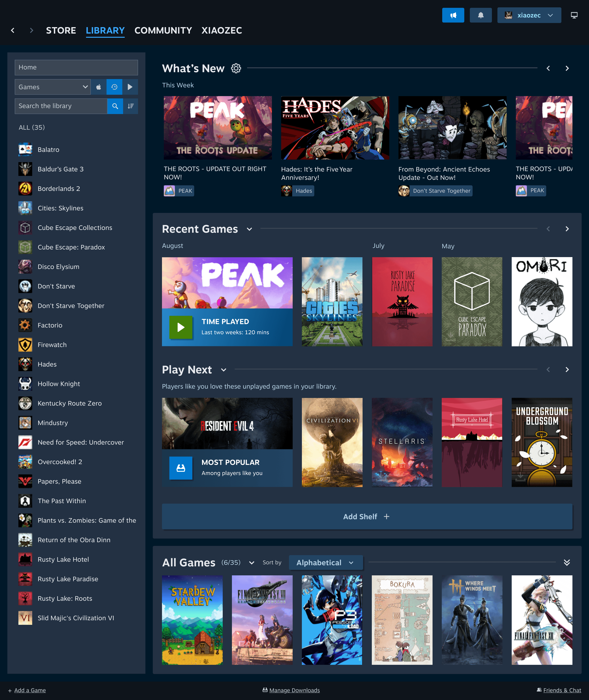Select Hollow Knight in the game list

[59, 384]
